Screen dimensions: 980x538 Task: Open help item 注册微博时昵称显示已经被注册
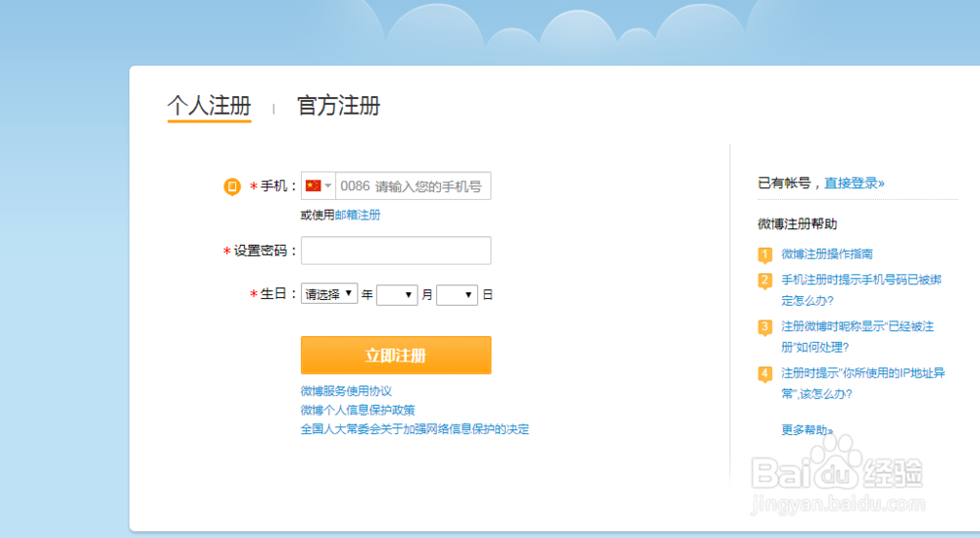click(857, 337)
